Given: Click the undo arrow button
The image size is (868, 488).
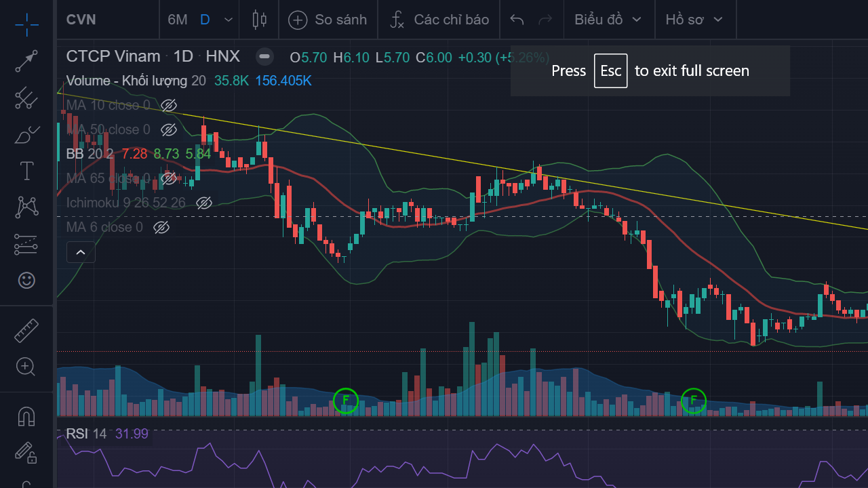Looking at the screenshot, I should [x=517, y=20].
